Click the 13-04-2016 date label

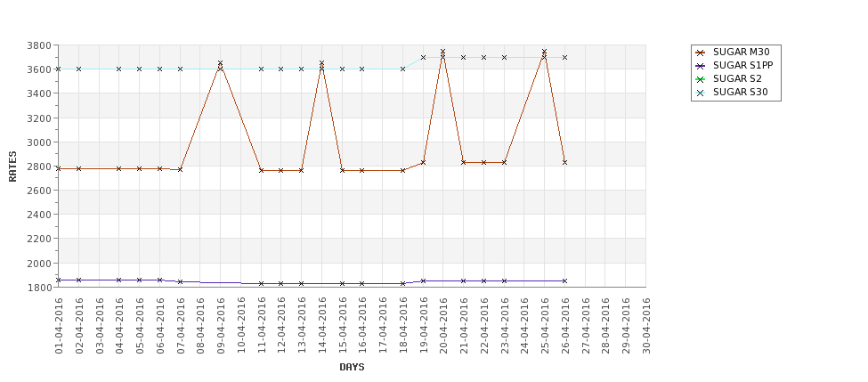(x=302, y=326)
